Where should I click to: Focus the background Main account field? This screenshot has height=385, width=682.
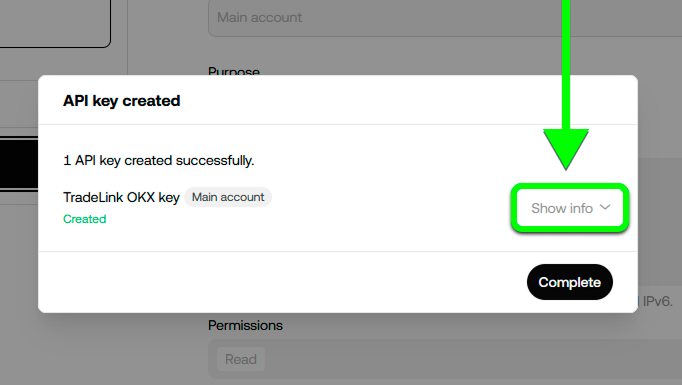click(x=445, y=18)
